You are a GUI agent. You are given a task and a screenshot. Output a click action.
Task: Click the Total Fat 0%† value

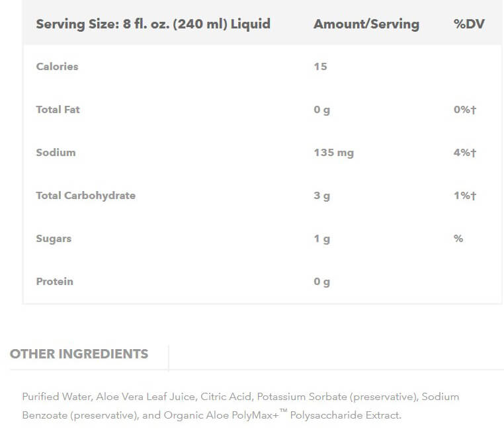point(465,110)
